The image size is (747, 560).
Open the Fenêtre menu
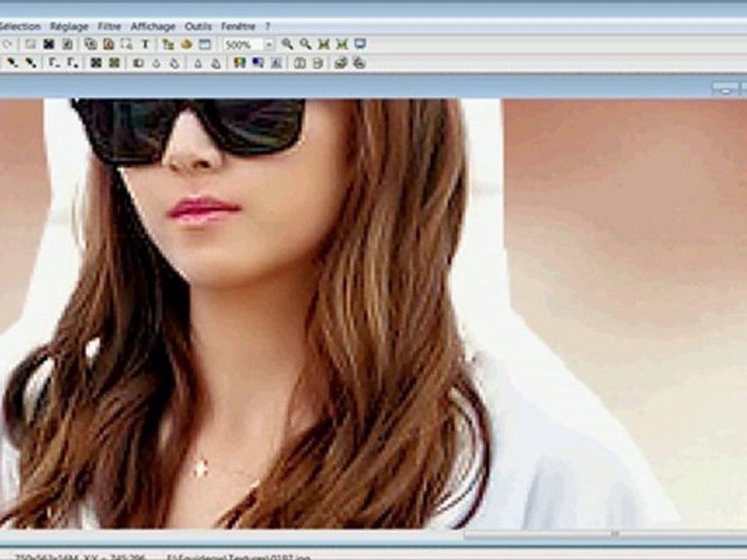[x=238, y=26]
